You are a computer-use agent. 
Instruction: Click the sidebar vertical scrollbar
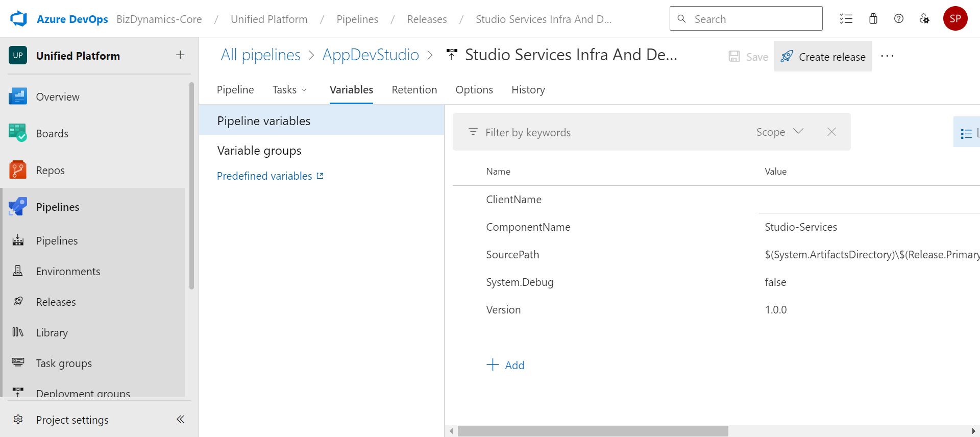pyautogui.click(x=191, y=186)
